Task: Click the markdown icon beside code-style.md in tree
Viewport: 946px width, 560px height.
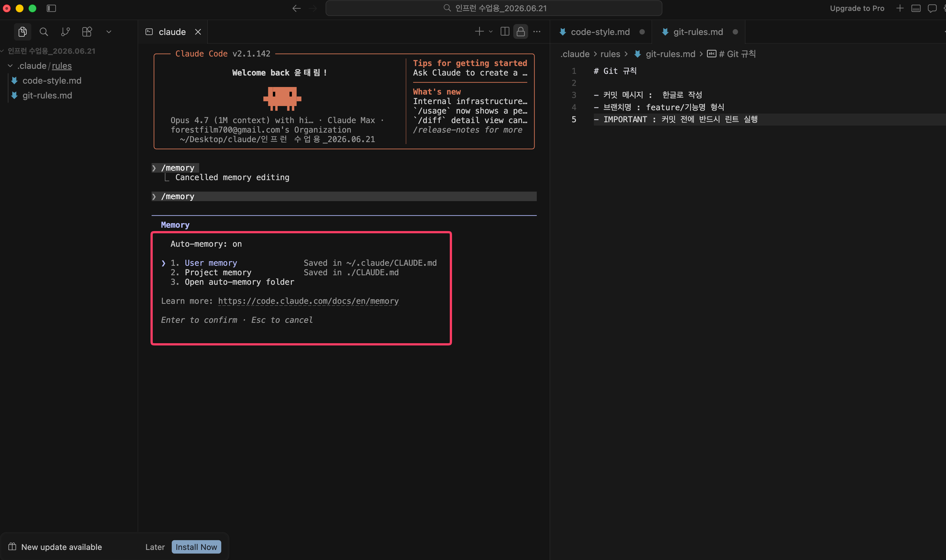Action: [14, 80]
